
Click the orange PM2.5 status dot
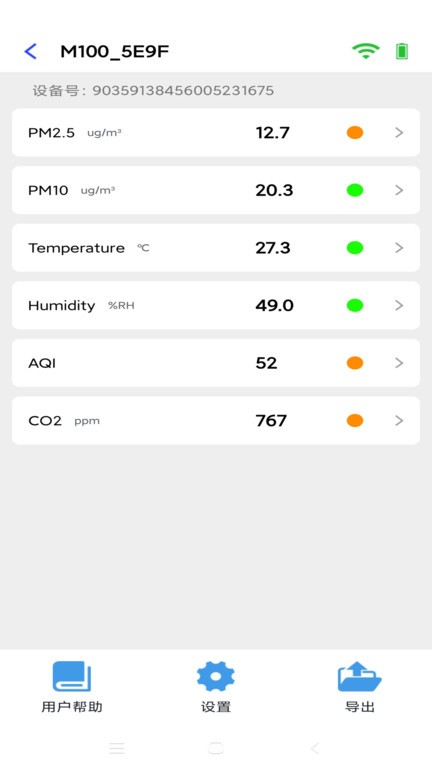355,132
